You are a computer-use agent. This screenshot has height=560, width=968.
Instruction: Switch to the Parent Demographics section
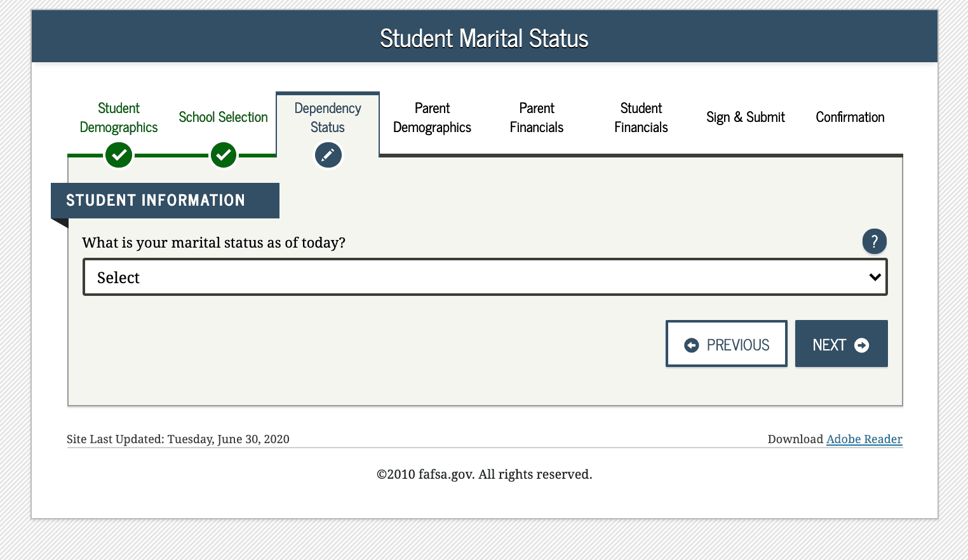[x=432, y=117]
